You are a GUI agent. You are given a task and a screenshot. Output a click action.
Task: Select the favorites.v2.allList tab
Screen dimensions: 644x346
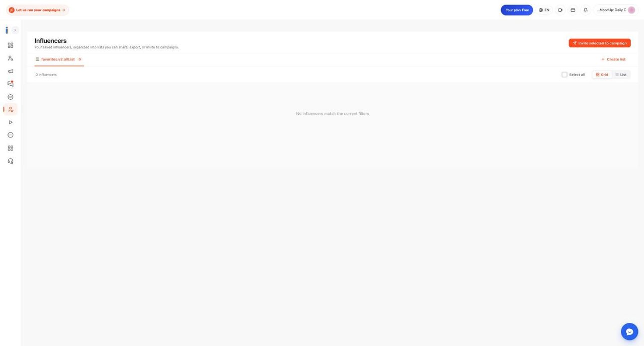pyautogui.click(x=58, y=59)
